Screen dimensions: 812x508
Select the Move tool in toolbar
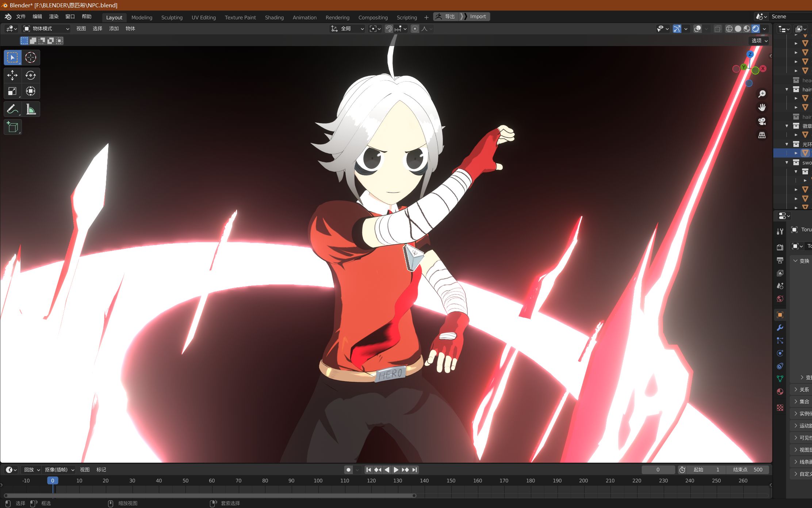point(12,74)
